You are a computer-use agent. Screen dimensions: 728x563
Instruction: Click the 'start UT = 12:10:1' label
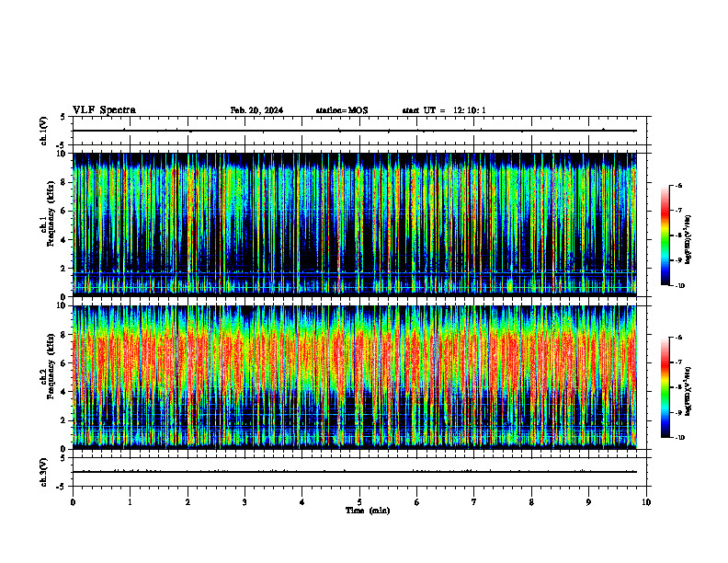point(444,110)
